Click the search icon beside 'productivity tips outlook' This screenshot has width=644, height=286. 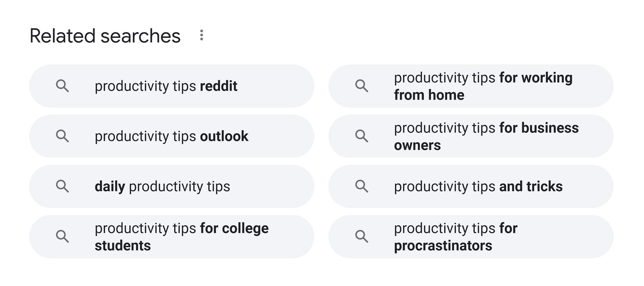[62, 136]
